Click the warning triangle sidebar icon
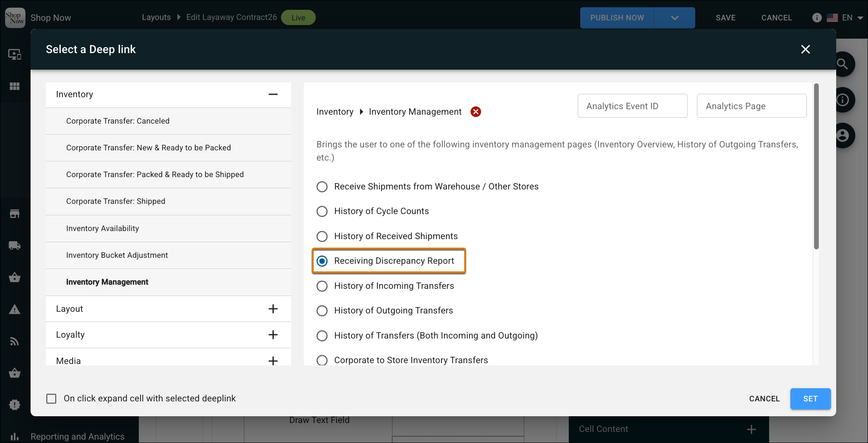The image size is (868, 443). [15, 309]
